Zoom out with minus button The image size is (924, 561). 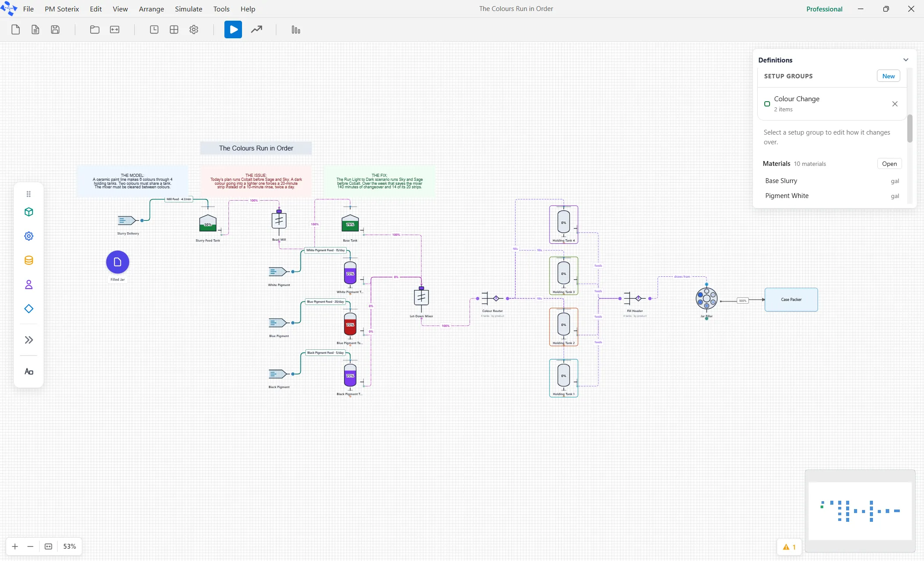30,546
